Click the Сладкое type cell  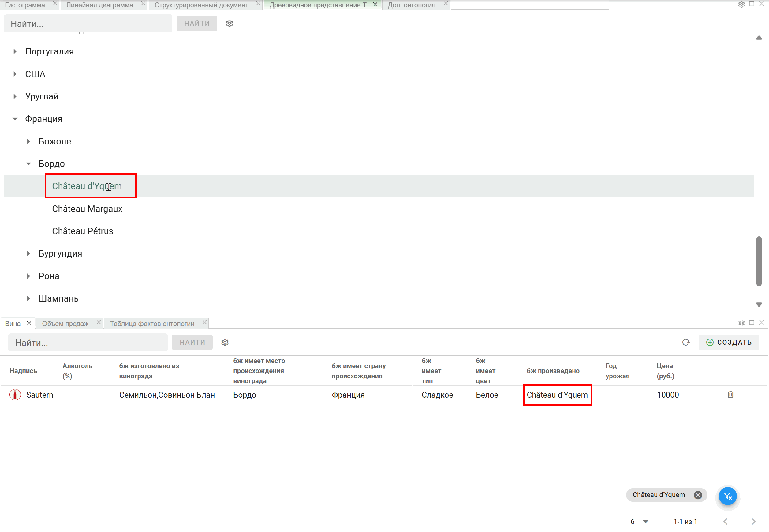pos(437,395)
